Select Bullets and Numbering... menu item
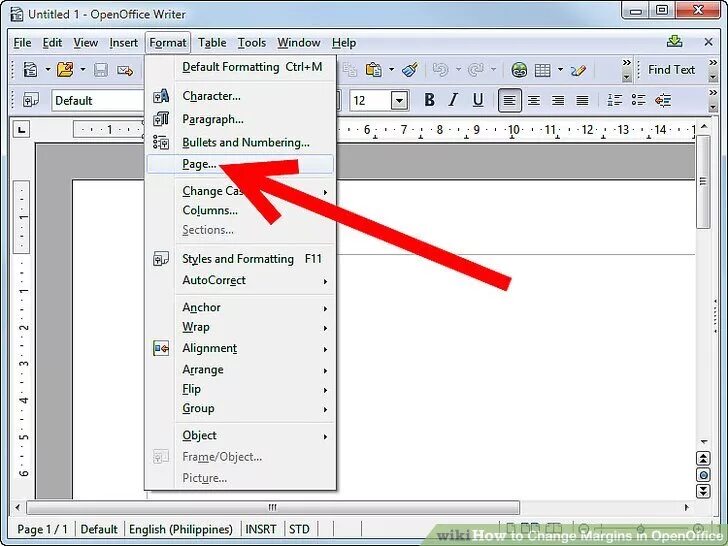This screenshot has width=728, height=546. click(x=240, y=143)
